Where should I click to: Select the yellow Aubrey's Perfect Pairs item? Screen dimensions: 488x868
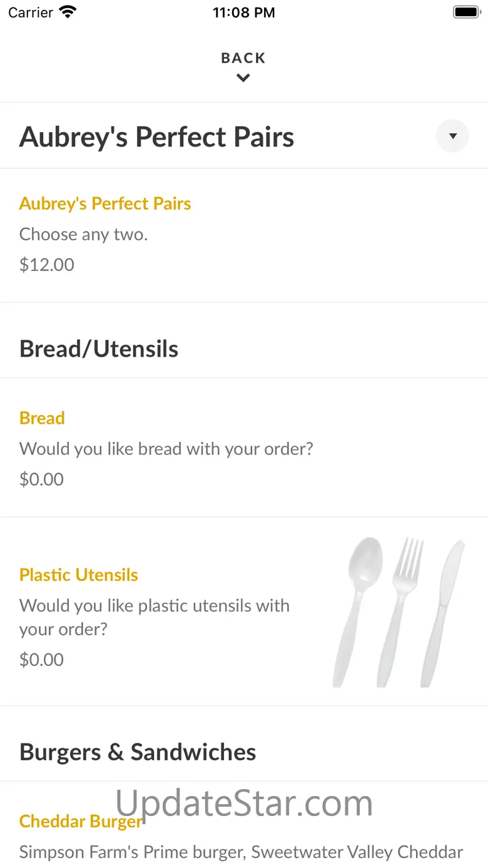[105, 203]
